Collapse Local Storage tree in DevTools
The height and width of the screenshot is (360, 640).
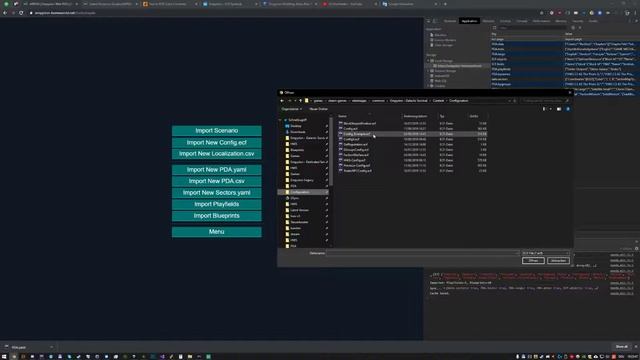[x=428, y=61]
